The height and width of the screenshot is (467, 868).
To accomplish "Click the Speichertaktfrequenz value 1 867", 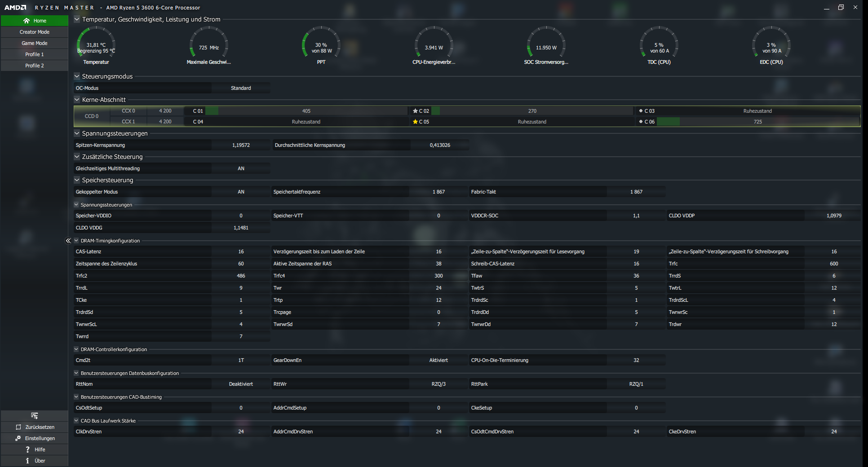I will pos(438,192).
